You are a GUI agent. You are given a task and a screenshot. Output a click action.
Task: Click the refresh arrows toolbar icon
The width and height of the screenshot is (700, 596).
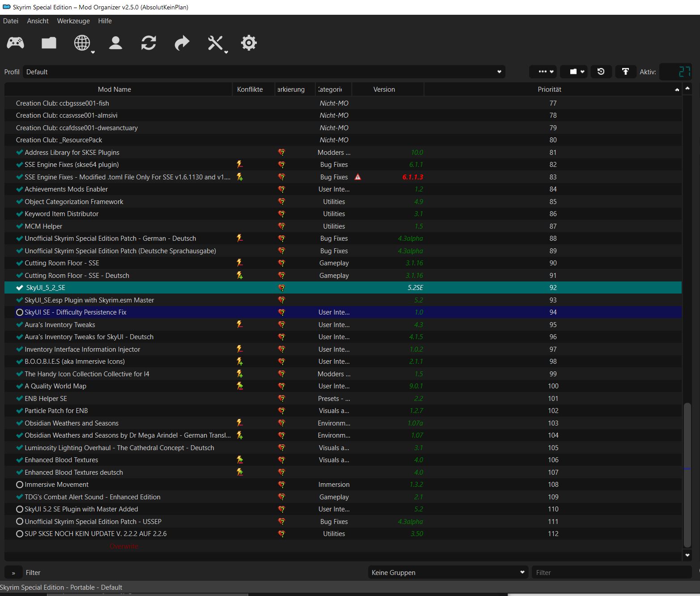[148, 43]
